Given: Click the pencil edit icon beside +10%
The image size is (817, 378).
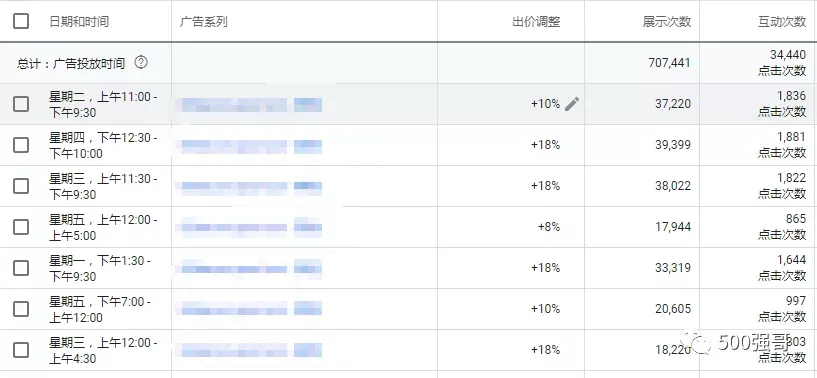Looking at the screenshot, I should (x=572, y=104).
